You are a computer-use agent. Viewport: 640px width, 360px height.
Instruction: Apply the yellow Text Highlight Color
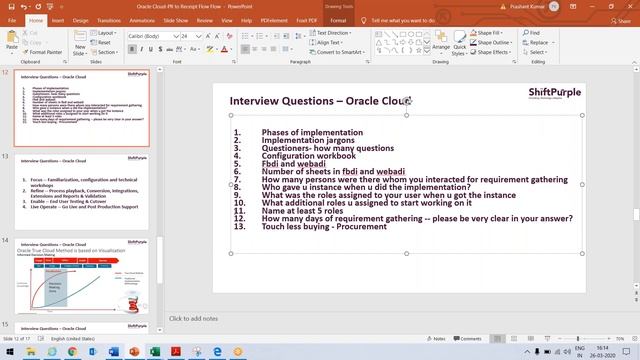pyautogui.click(x=209, y=49)
